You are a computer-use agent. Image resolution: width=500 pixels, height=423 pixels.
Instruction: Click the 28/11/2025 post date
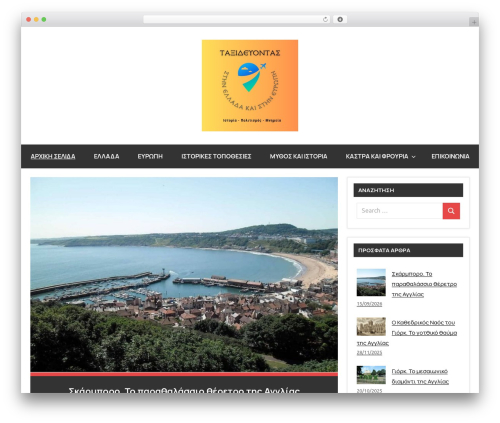pyautogui.click(x=369, y=353)
